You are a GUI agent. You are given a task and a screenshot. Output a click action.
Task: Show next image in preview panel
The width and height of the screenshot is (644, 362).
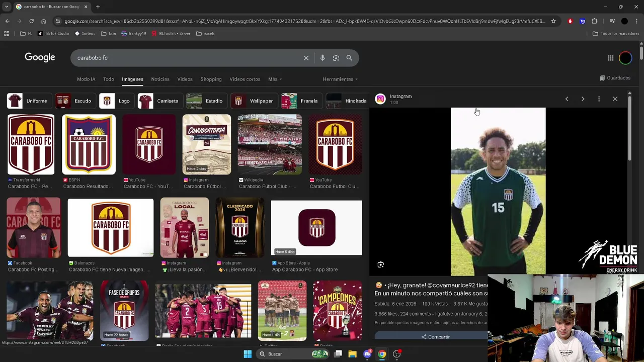583,99
